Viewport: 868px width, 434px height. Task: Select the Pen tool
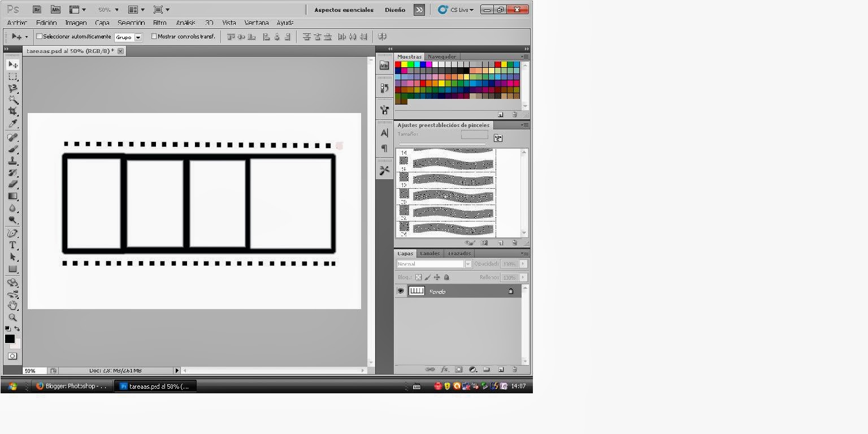(12, 233)
